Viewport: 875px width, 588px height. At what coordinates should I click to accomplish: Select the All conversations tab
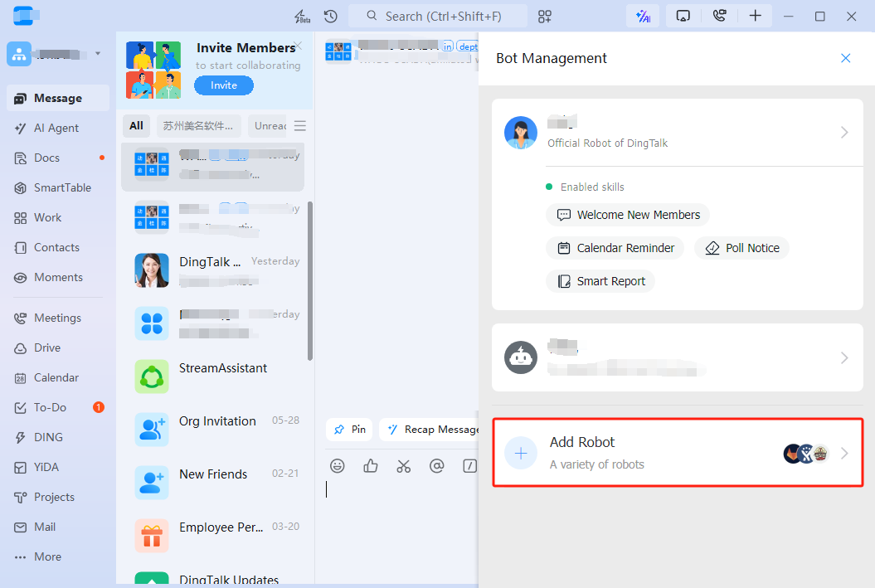click(136, 126)
